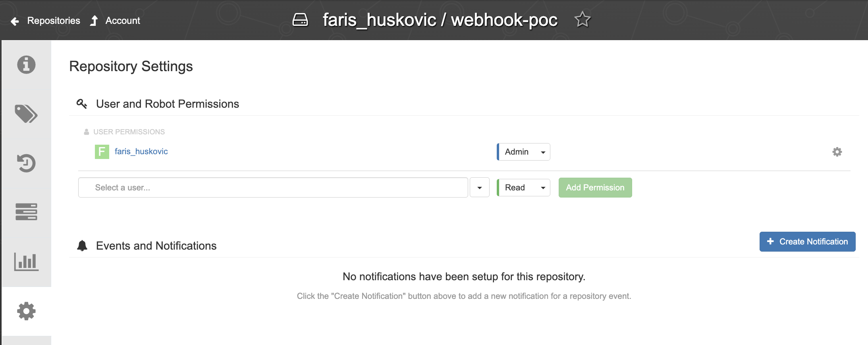Screen dimensions: 868x345
Task: Navigate back to Repositories
Action: 54,20
